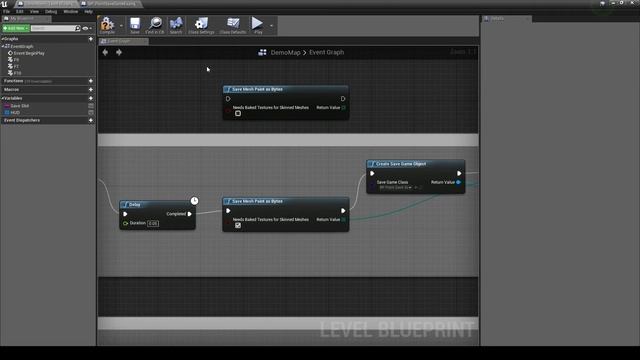Add a new function with plus icon
Image resolution: width=640 pixels, height=360 pixels.
point(91,81)
